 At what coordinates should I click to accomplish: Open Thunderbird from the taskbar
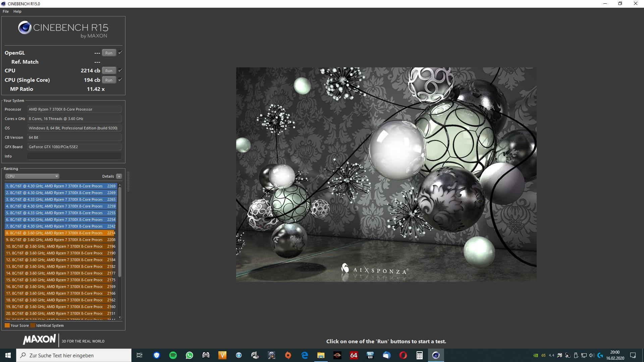387,355
